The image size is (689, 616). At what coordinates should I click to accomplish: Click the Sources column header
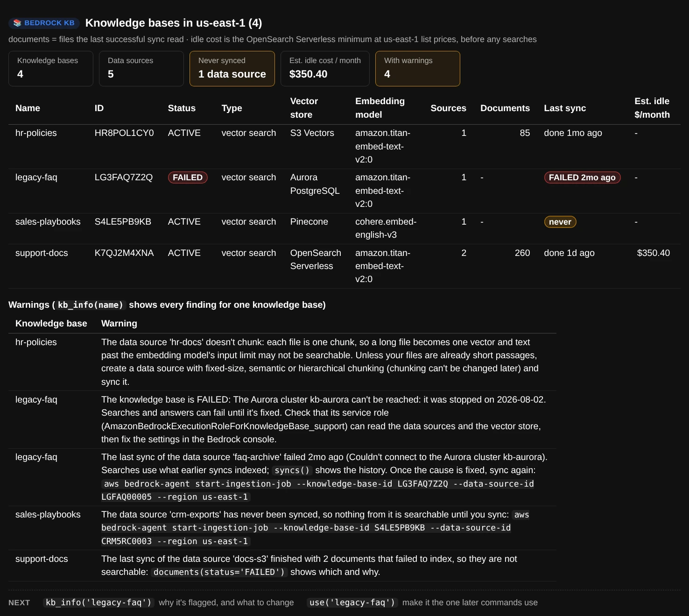pyautogui.click(x=448, y=108)
